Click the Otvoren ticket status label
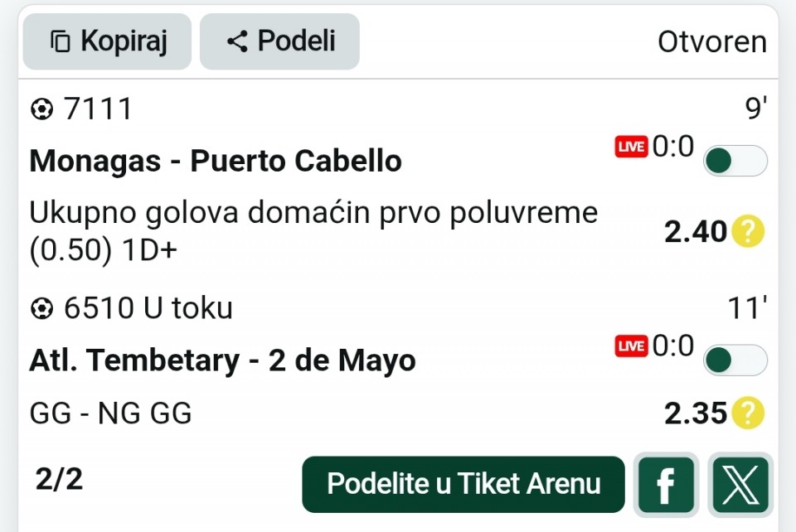Viewport: 796px width, 532px height. (x=711, y=42)
